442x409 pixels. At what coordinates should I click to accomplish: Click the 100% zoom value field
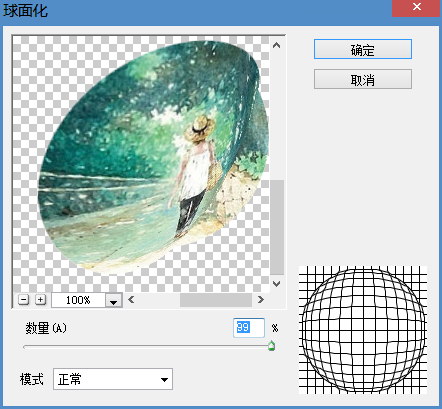point(78,300)
